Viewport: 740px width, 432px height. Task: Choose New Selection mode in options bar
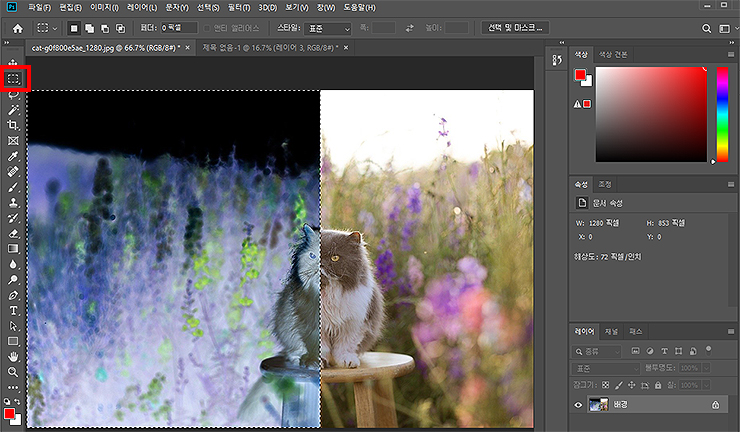[x=74, y=28]
